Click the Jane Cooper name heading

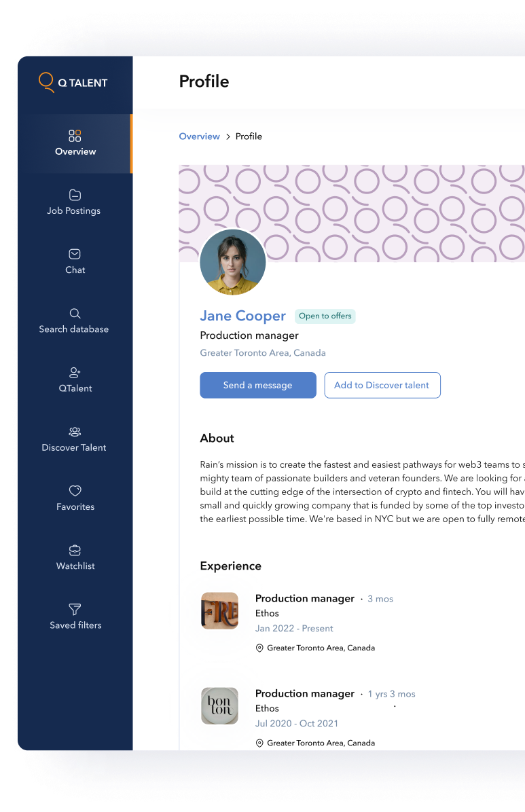242,316
